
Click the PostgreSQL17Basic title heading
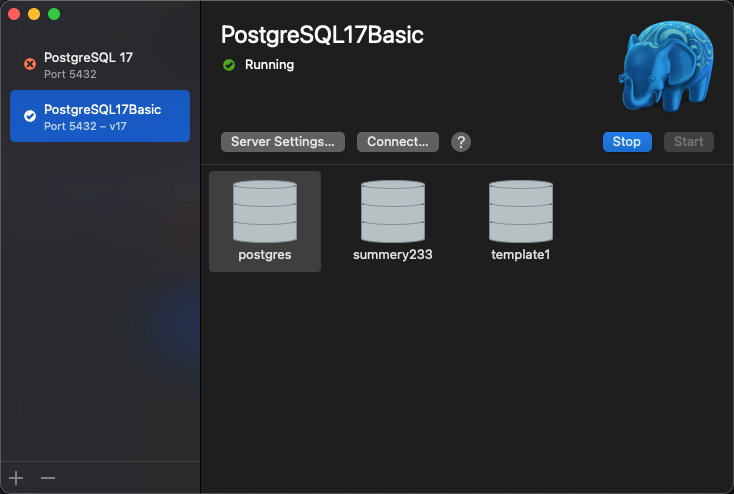322,35
